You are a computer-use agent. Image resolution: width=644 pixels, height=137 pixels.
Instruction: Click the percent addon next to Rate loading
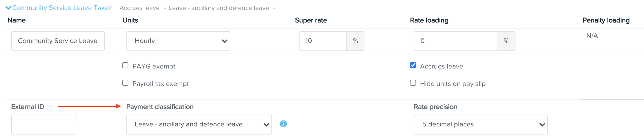[x=506, y=41]
